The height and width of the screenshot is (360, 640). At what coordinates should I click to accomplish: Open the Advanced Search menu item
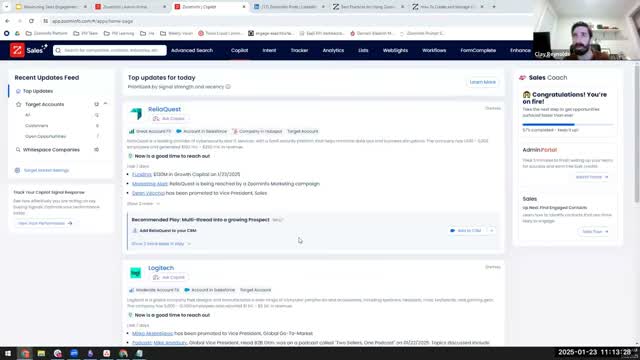[x=192, y=51]
